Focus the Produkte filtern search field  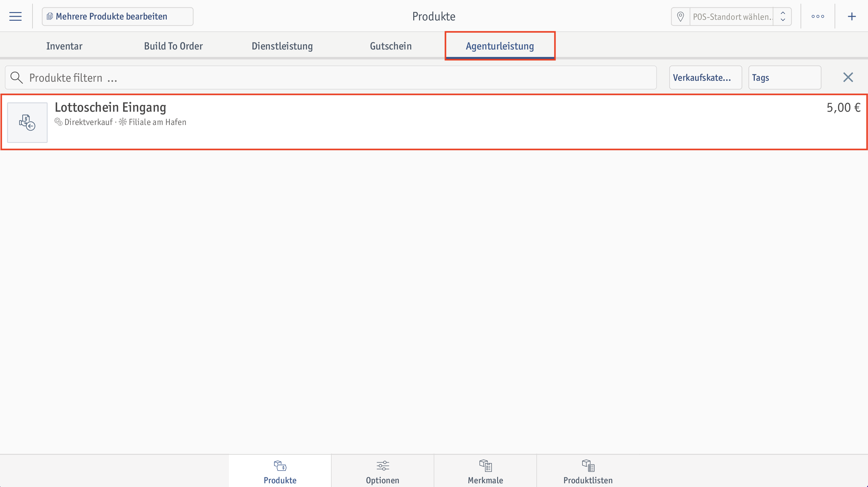tap(331, 78)
